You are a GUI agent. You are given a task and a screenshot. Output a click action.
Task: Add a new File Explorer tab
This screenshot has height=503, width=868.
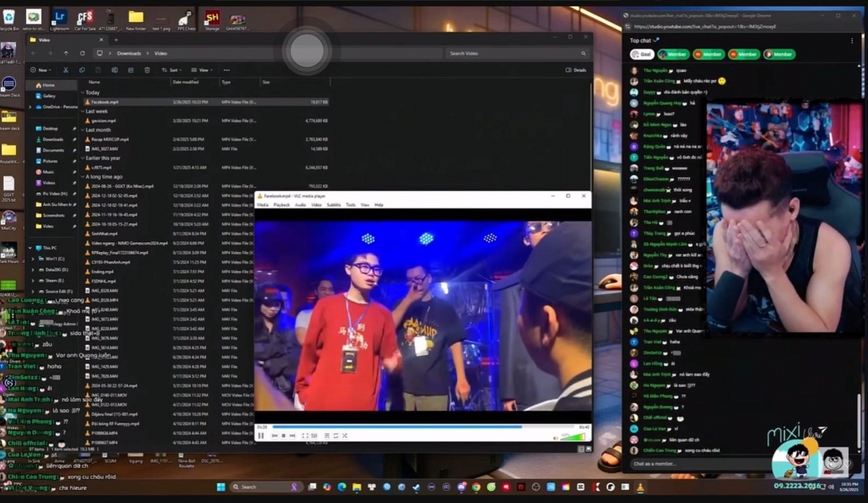coord(116,39)
